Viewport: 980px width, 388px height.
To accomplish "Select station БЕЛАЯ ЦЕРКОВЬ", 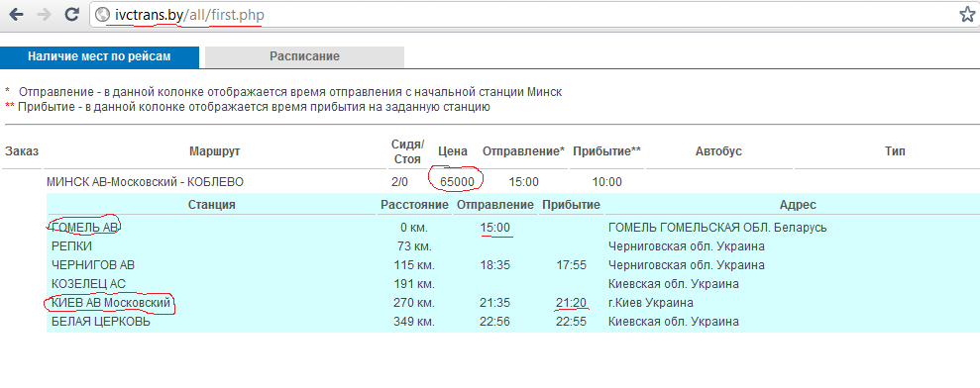I will click(x=101, y=323).
